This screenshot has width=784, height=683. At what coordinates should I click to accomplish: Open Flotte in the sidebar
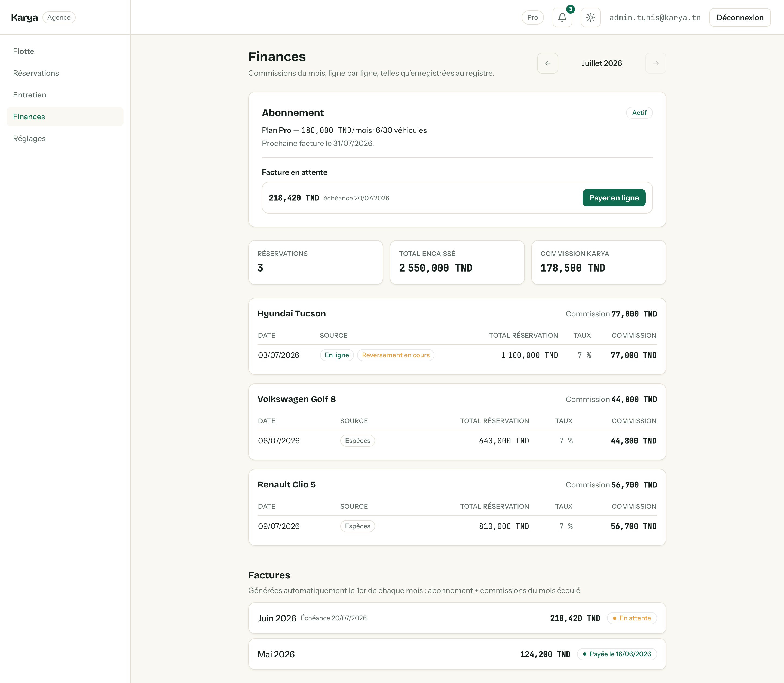pyautogui.click(x=65, y=51)
